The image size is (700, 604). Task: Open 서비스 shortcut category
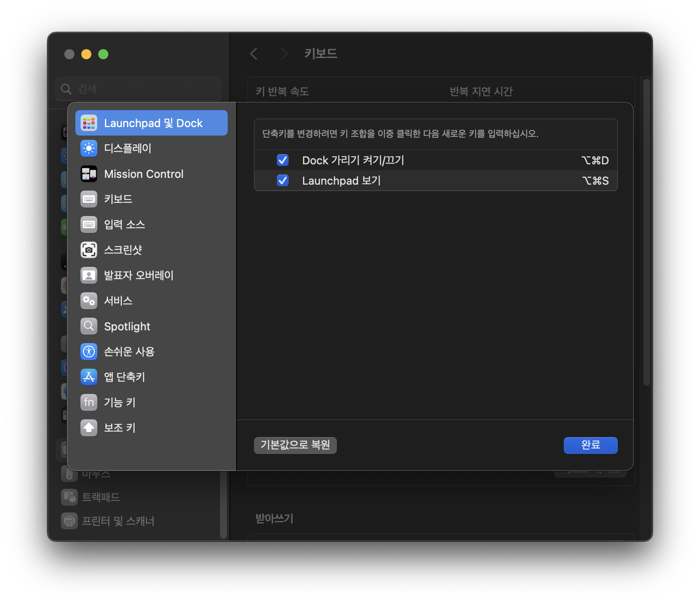152,301
